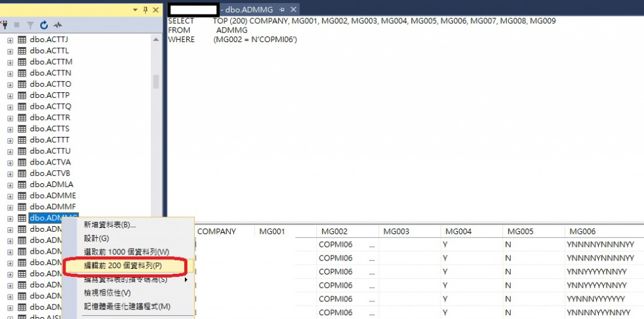Close the Object Explorer panel

156,10
